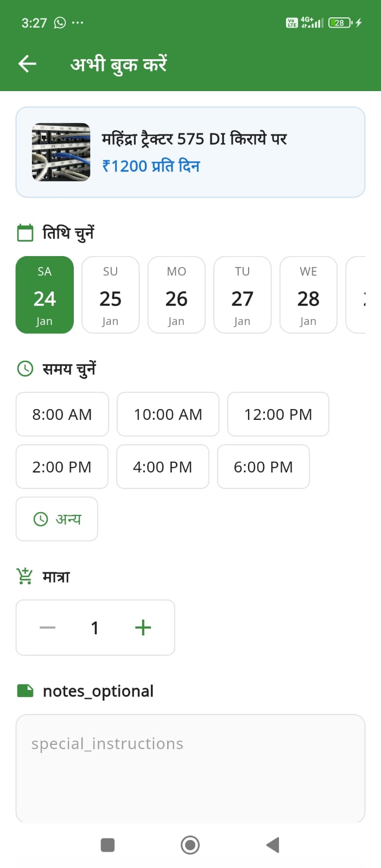381x868 pixels.
Task: Tap the Android recent apps square button
Action: tap(107, 845)
